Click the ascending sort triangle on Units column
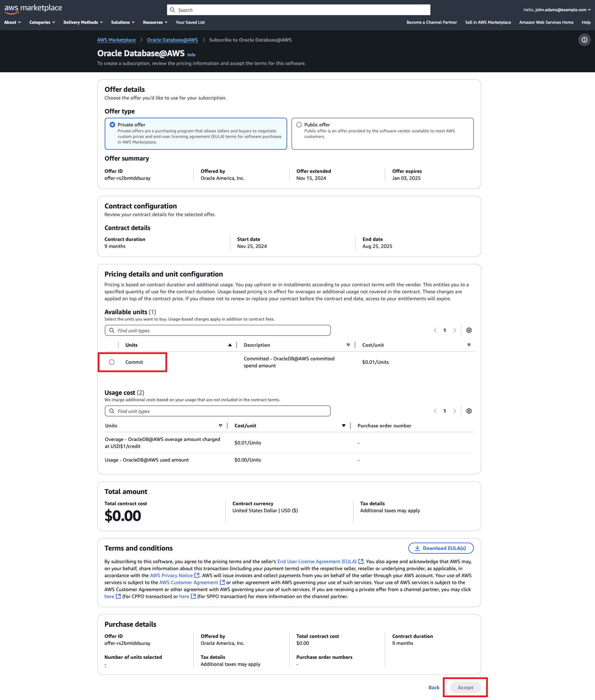595x700 pixels. click(230, 345)
